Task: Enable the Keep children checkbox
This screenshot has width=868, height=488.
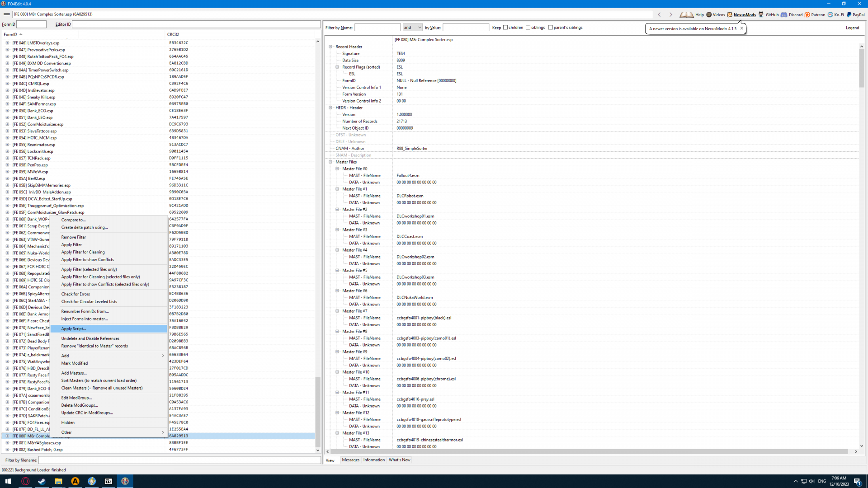Action: coord(505,28)
